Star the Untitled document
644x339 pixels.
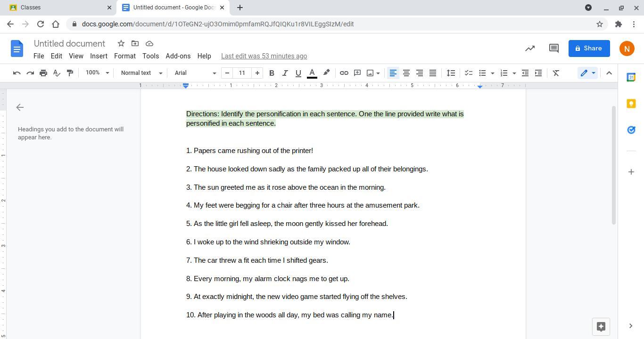pos(121,43)
